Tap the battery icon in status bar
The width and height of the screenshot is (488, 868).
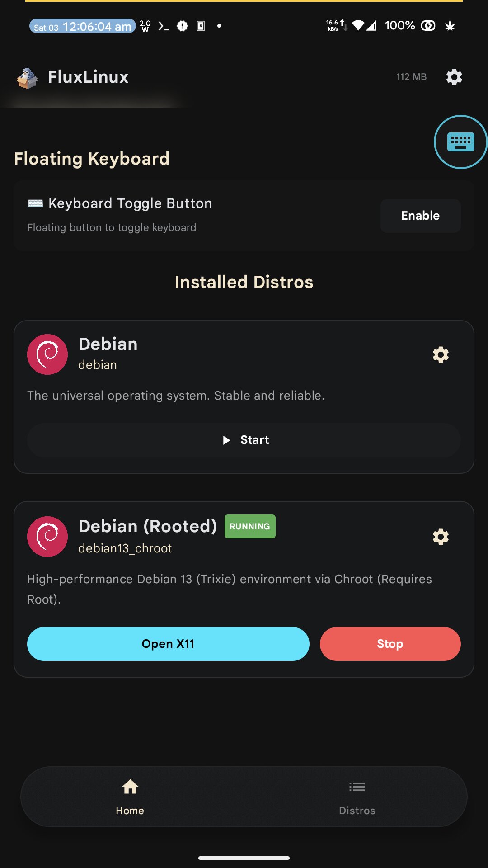(428, 26)
